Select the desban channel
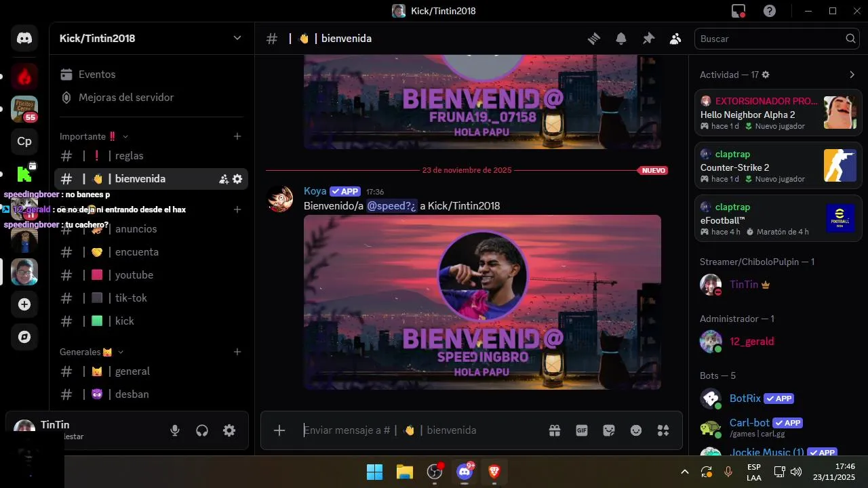Image resolution: width=868 pixels, height=488 pixels. pos(151,394)
